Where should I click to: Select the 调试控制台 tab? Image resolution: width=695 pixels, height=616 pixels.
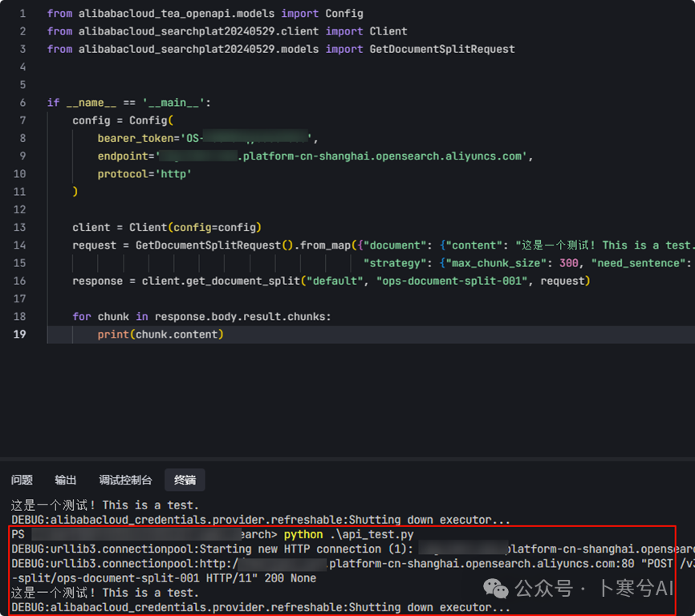point(125,480)
